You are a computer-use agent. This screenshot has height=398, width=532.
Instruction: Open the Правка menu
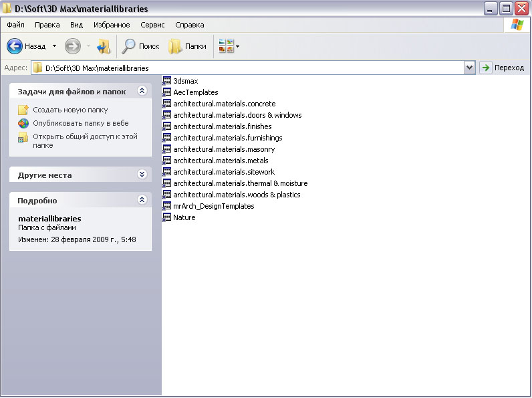tap(47, 25)
